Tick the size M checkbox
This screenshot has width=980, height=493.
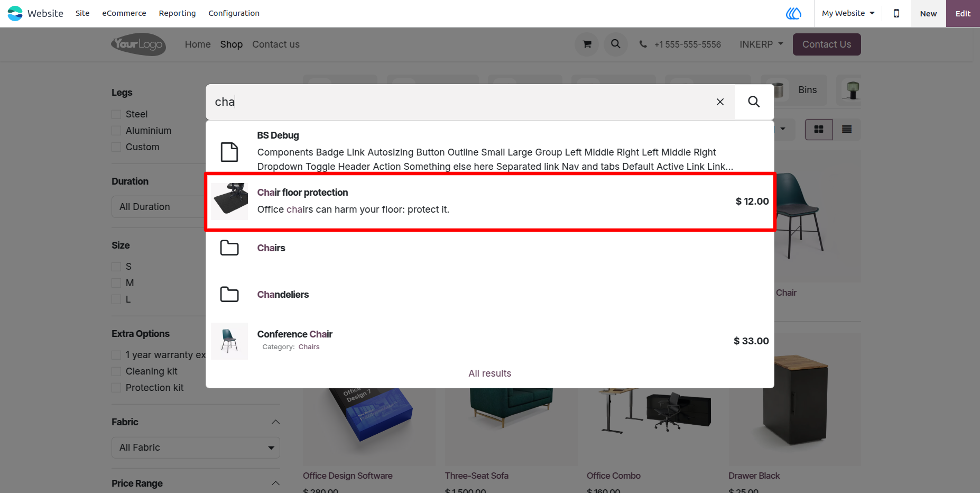[116, 283]
